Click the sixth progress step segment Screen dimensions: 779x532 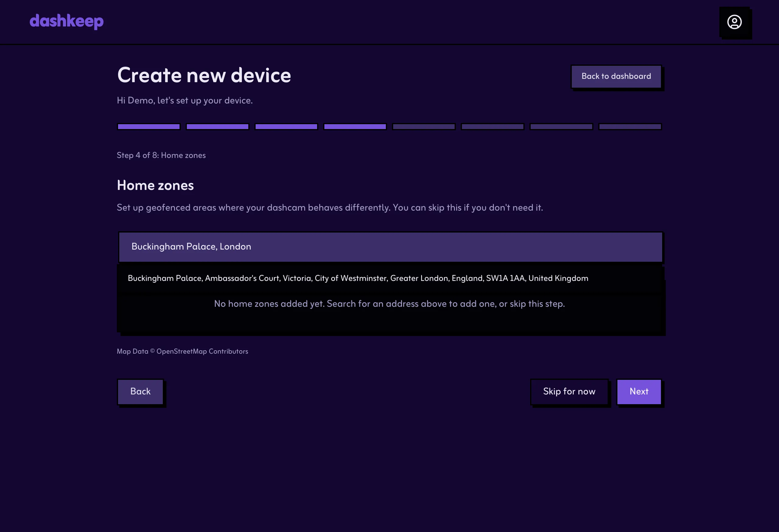point(492,127)
